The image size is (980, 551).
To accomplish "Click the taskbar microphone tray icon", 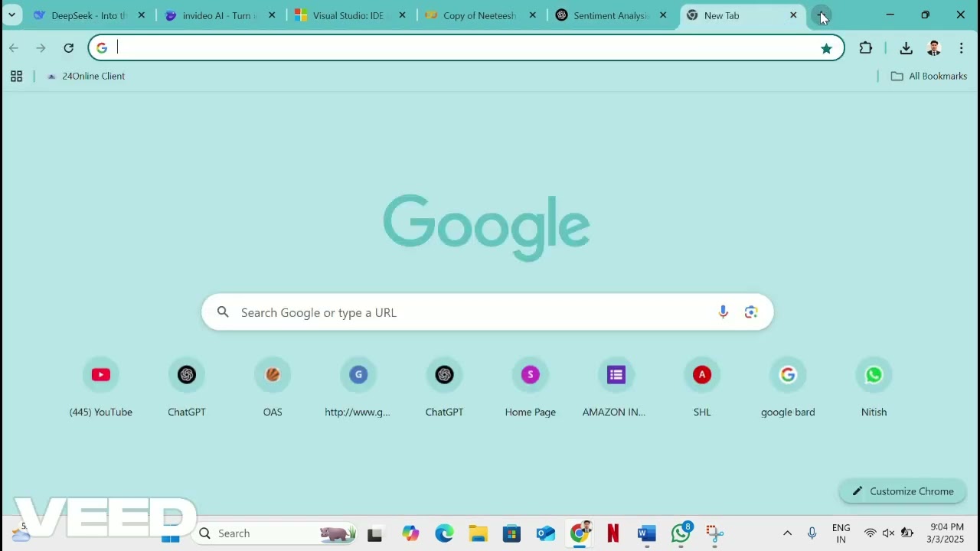I will tap(812, 533).
